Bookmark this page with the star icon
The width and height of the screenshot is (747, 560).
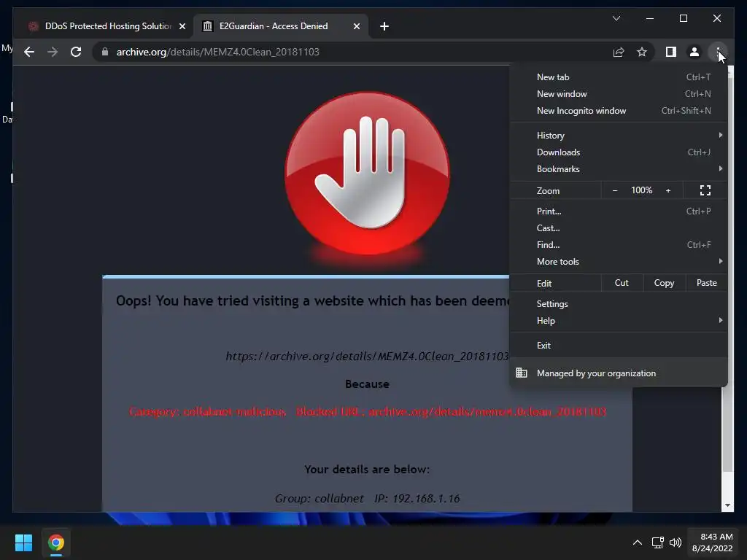tap(642, 52)
